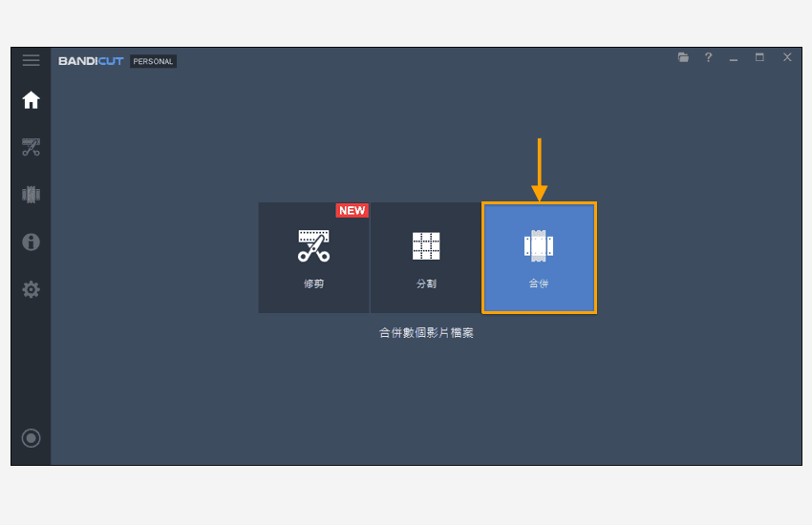
Task: Maximize the Bandicut window
Action: [x=759, y=57]
